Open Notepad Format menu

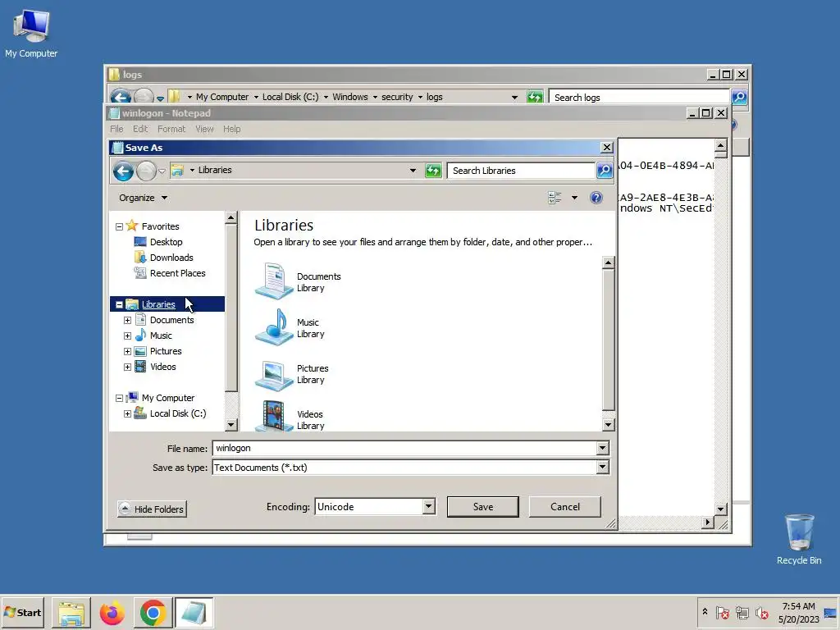click(x=171, y=129)
